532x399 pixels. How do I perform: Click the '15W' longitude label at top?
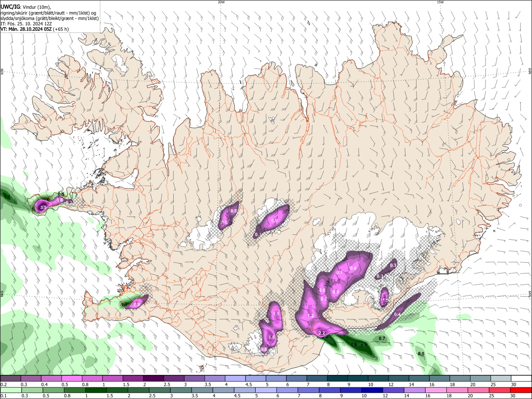(x=440, y=2)
